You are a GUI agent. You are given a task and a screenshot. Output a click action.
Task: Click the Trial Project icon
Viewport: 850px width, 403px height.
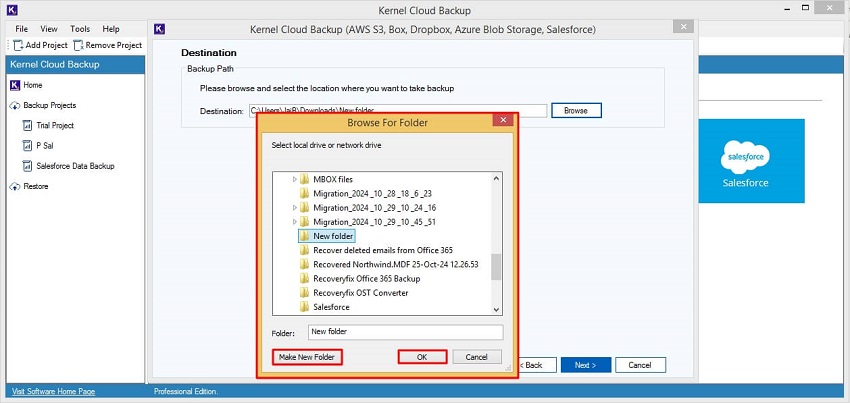coord(28,125)
